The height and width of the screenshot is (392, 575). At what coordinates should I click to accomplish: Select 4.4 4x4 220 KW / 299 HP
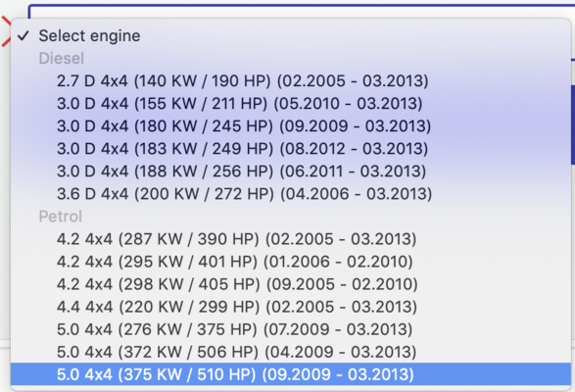point(291,307)
